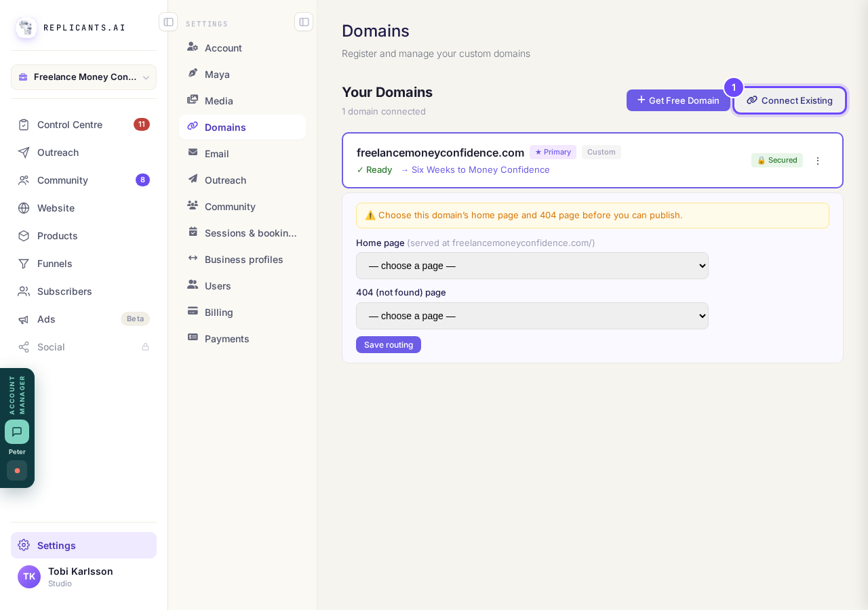Click the Billing card icon
Screen dimensions: 868x610
(x=193, y=311)
